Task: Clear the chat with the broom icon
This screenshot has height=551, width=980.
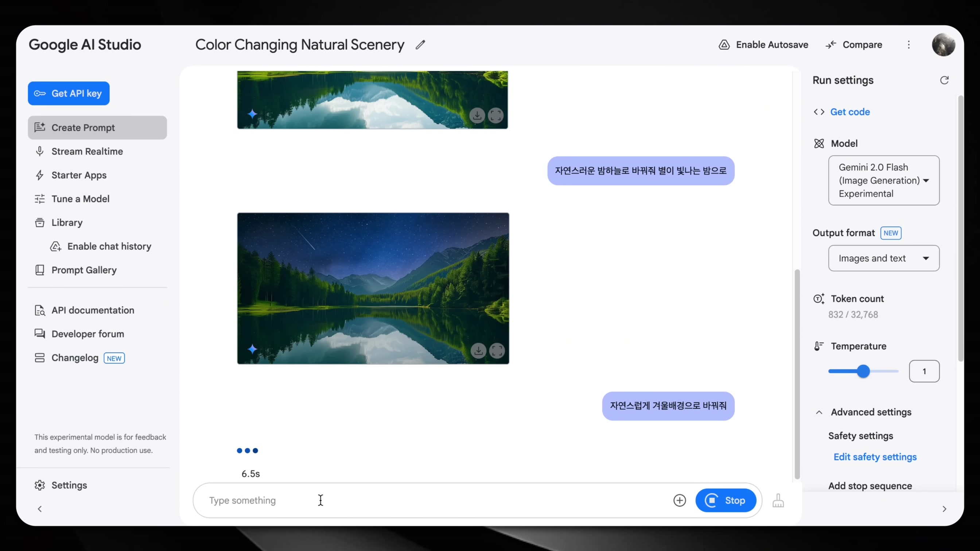Action: [x=778, y=500]
